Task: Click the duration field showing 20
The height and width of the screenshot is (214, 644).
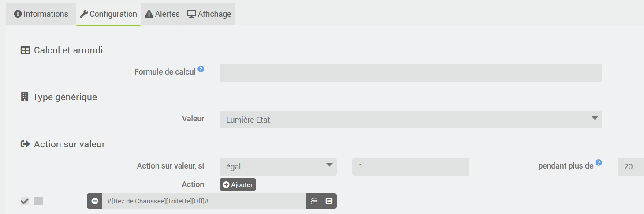Action: click(x=631, y=167)
